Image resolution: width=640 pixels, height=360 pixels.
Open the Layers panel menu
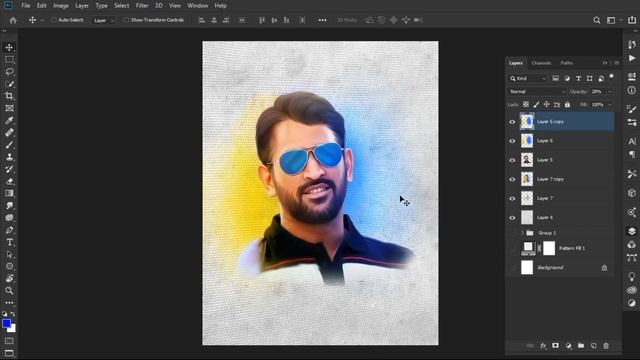click(x=616, y=63)
